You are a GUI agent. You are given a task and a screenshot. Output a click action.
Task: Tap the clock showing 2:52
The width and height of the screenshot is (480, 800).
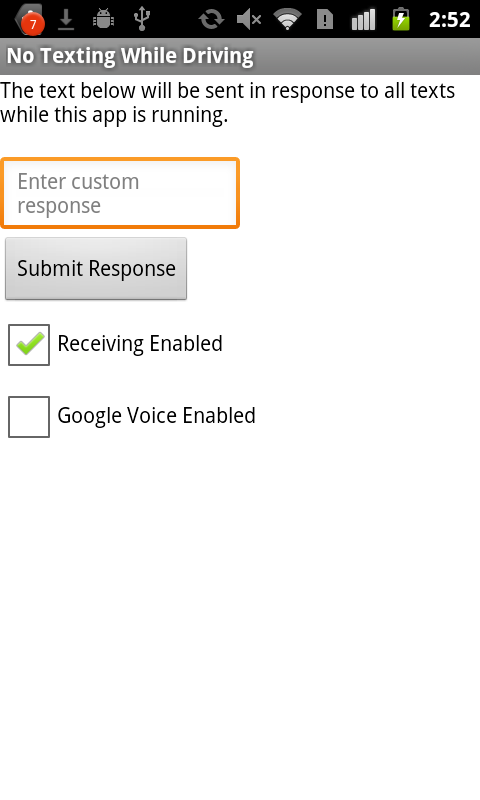tap(449, 20)
